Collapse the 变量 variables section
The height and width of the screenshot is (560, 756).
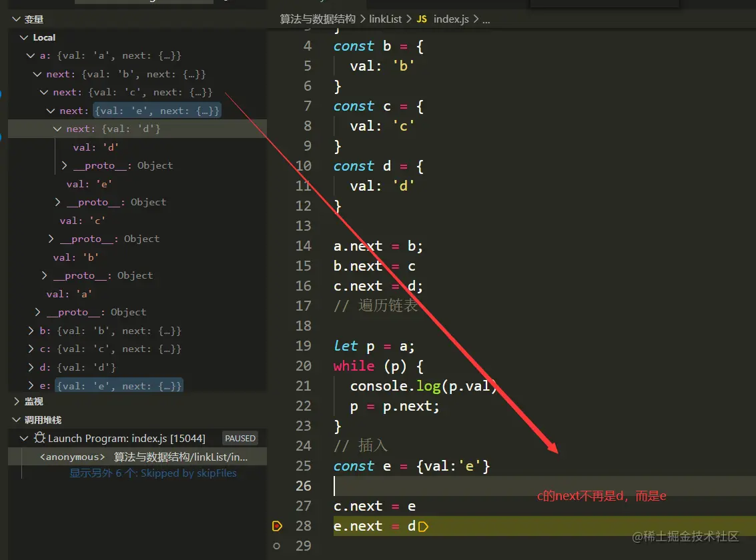click(17, 19)
